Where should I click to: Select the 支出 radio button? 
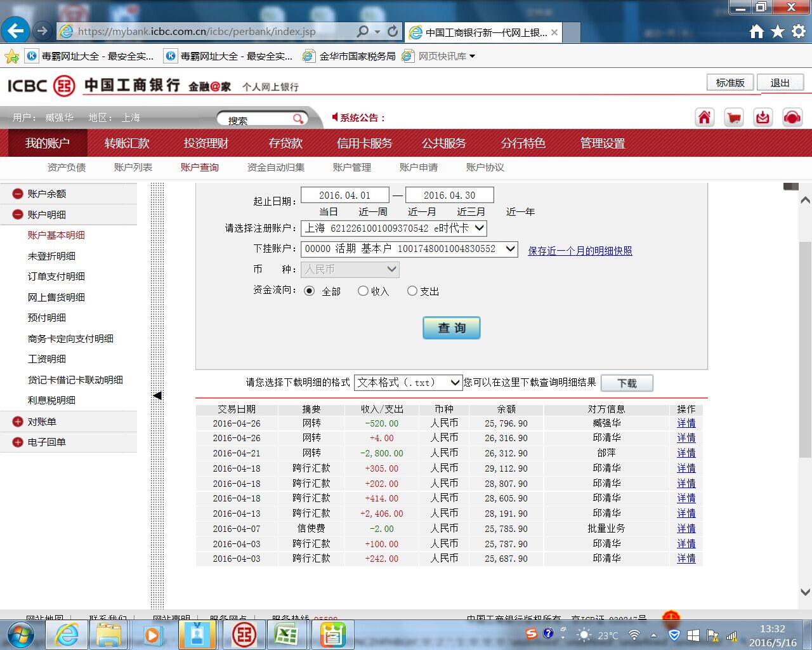(x=412, y=291)
